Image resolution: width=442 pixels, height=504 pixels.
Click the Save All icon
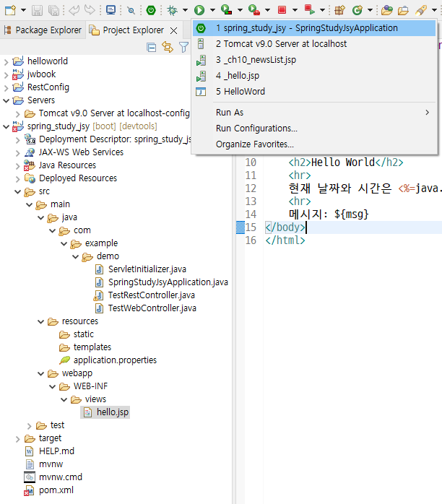pyautogui.click(x=53, y=10)
